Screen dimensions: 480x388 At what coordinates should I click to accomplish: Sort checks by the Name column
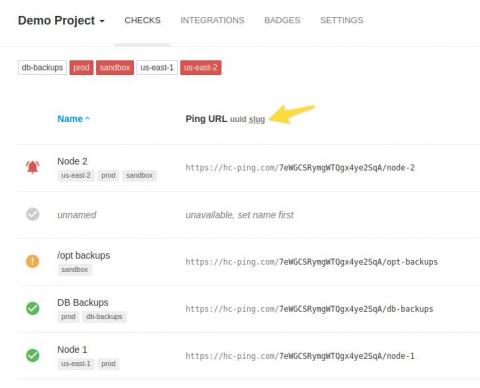click(x=73, y=119)
